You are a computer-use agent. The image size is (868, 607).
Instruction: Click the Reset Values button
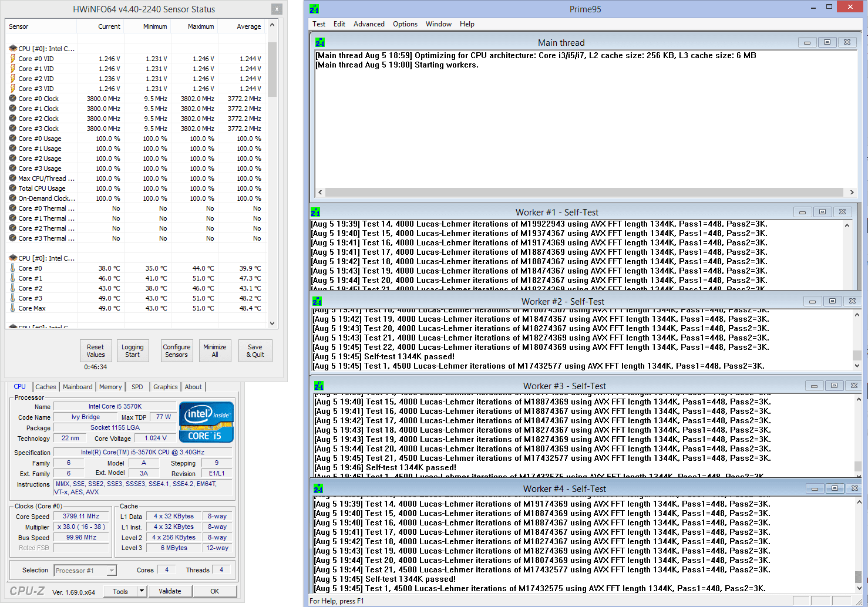96,350
